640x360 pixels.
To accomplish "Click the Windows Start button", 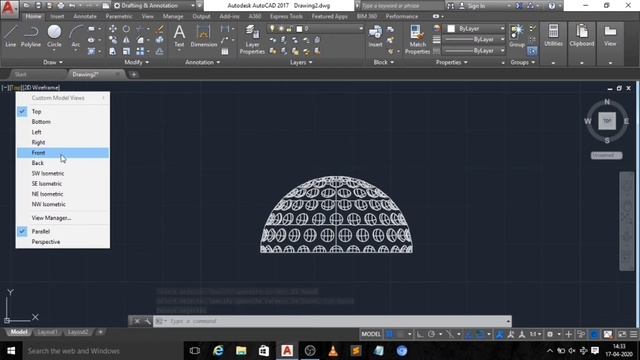I will 11,351.
